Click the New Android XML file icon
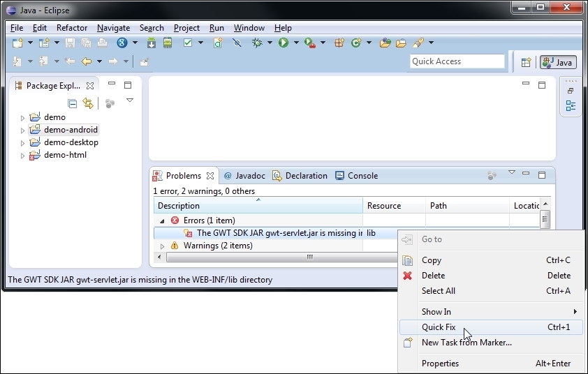Screen dimensions: 588x374 tap(218, 43)
